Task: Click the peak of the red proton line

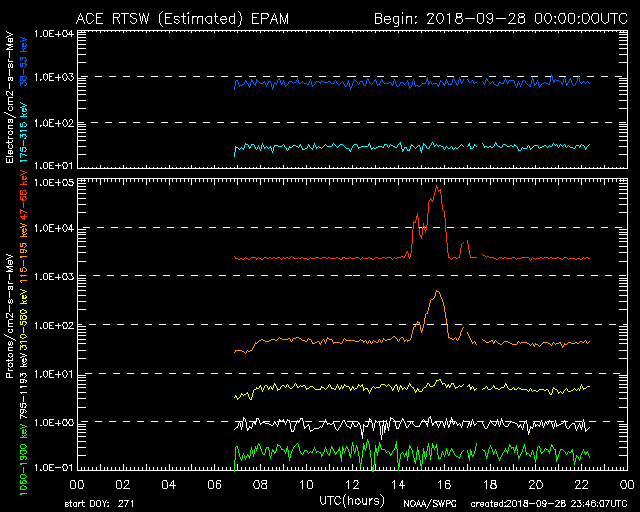Action: click(437, 186)
